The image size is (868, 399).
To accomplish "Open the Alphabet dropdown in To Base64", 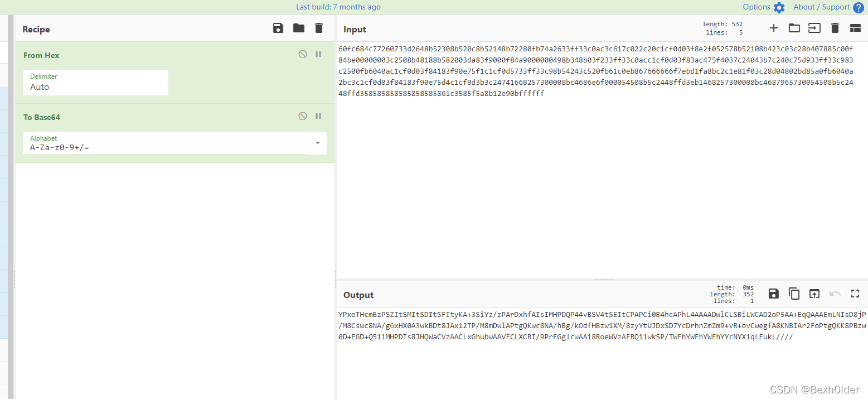I will click(318, 143).
